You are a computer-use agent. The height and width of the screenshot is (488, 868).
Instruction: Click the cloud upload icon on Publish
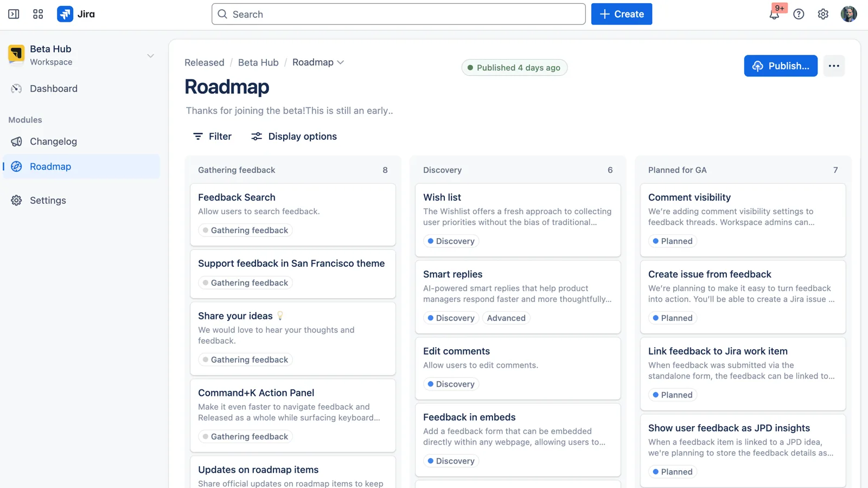[757, 66]
